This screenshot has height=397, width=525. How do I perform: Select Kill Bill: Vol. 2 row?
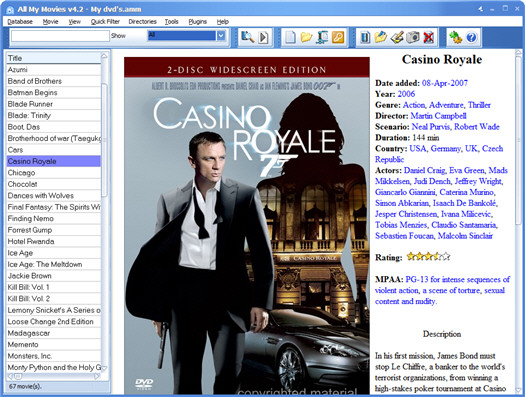point(54,299)
